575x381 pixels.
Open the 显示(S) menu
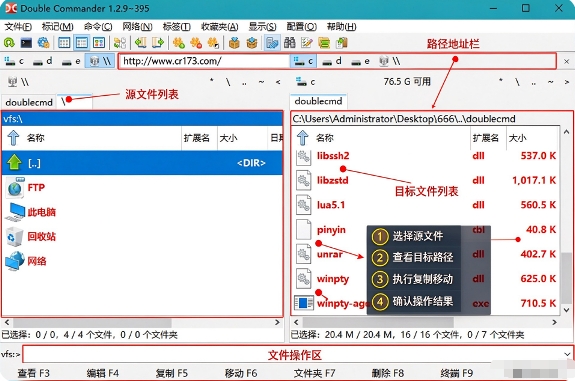click(x=262, y=27)
